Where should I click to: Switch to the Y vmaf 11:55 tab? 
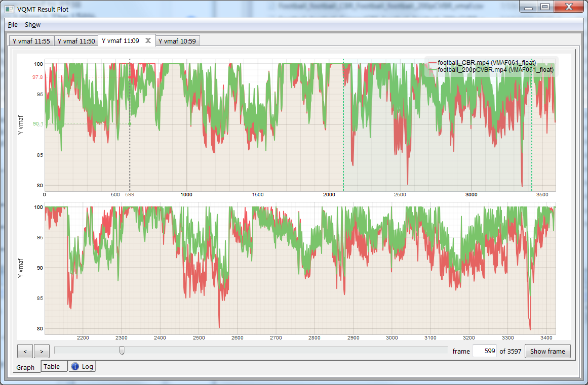tap(31, 41)
